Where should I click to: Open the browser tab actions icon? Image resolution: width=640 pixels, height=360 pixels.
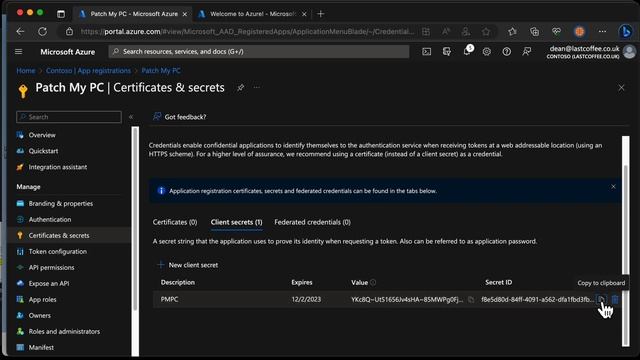[61, 14]
